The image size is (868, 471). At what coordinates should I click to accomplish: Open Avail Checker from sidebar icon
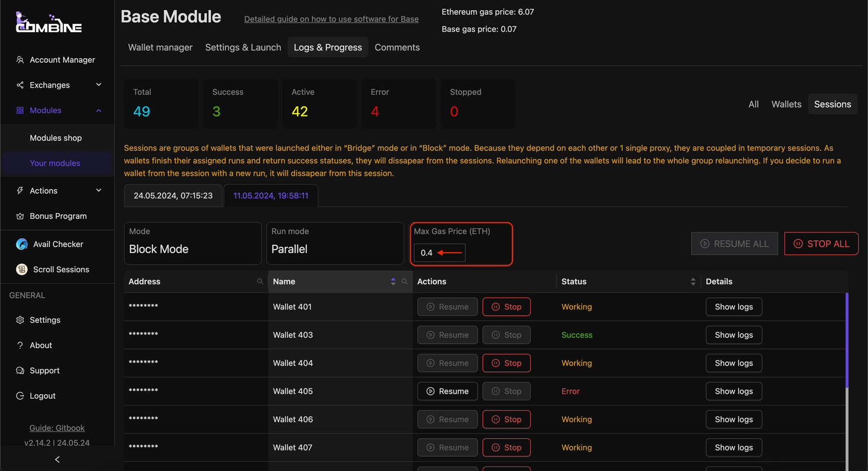[x=22, y=244]
